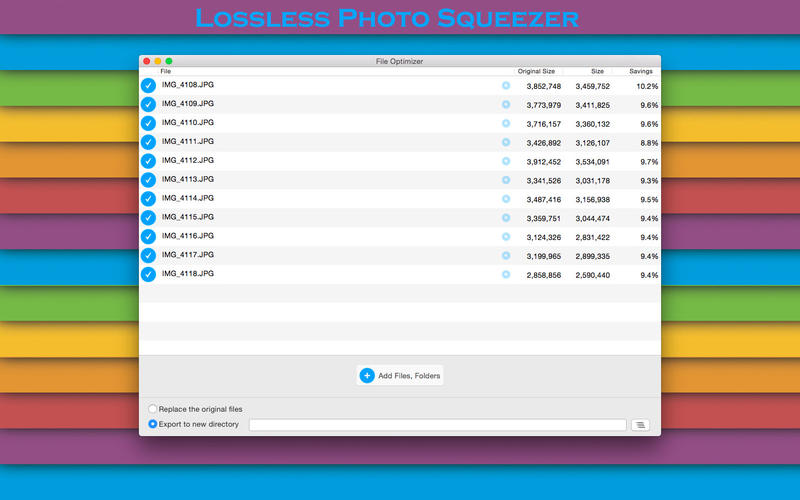The height and width of the screenshot is (500, 800).
Task: Click the small reveal circle icon for IMG_4113.JPG
Action: pos(506,180)
